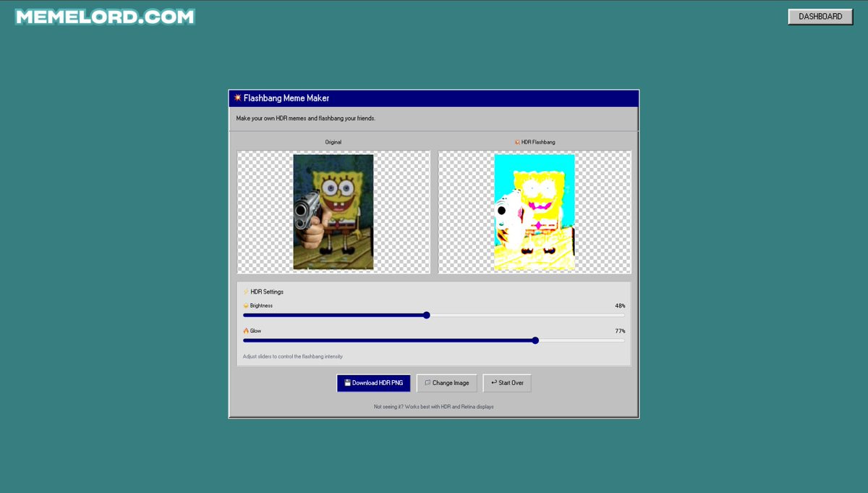Click the HDR Settings sparkle icon

tap(246, 292)
